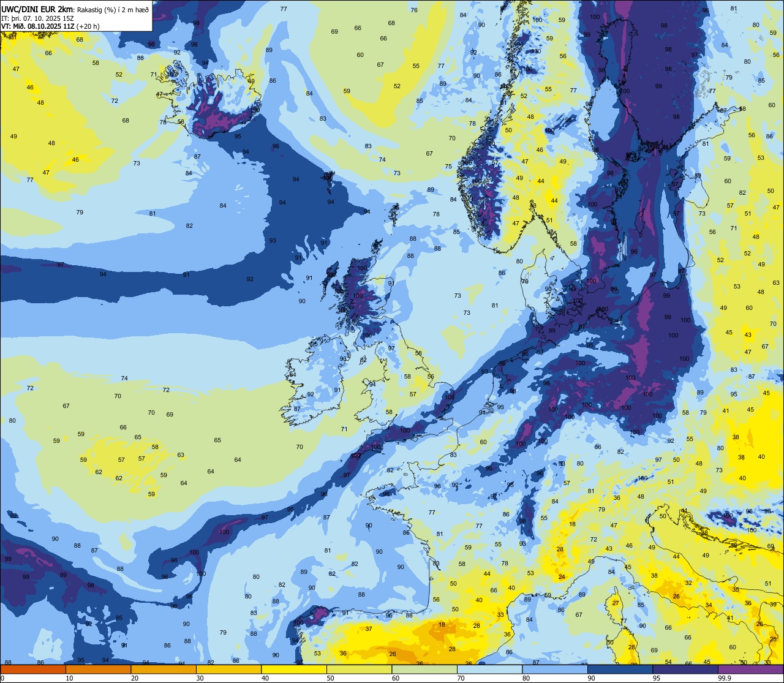Click the 90–95 dark blue legend swatch
The width and height of the screenshot is (784, 683).
620,670
